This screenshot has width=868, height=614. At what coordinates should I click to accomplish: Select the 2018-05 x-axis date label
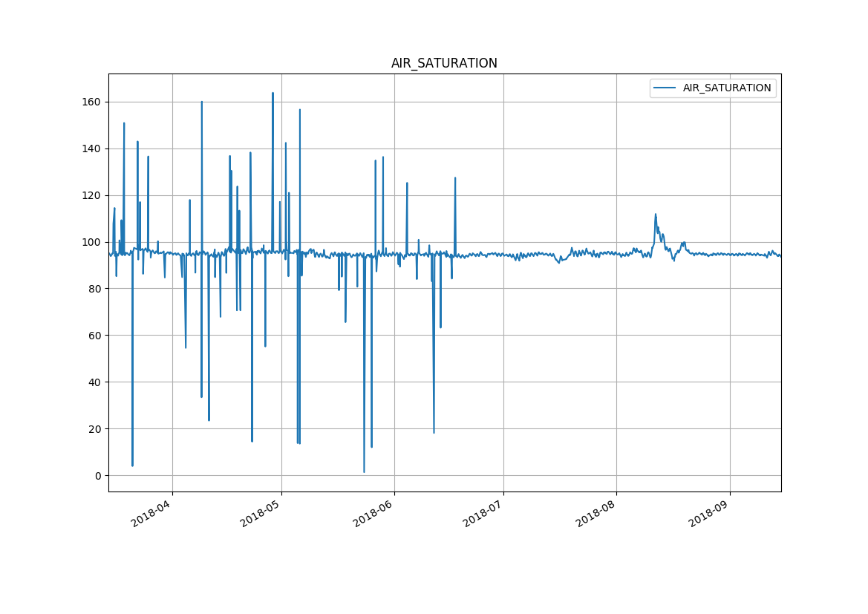click(x=261, y=511)
